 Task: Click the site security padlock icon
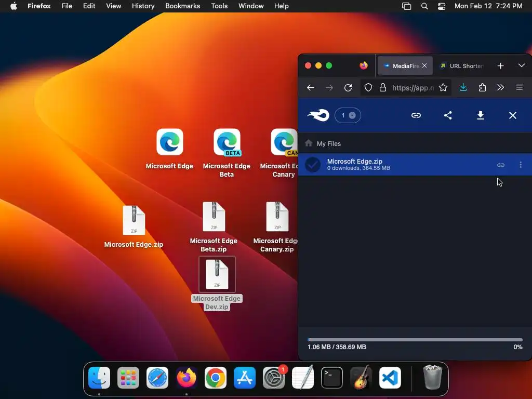[383, 87]
